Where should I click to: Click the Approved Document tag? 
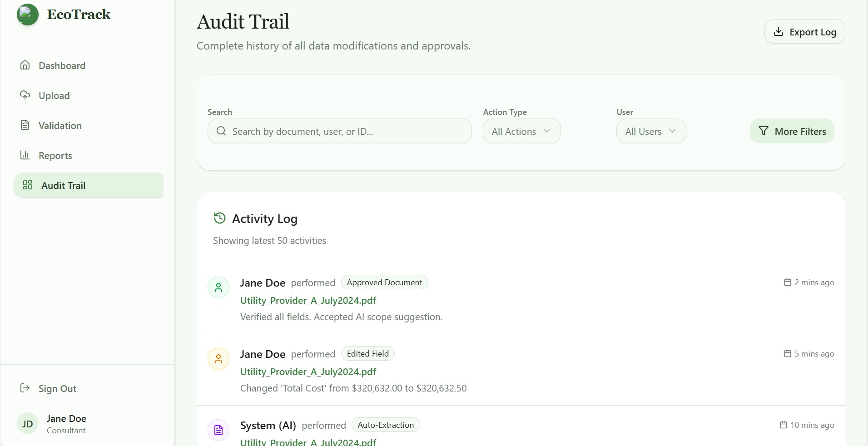coord(384,282)
